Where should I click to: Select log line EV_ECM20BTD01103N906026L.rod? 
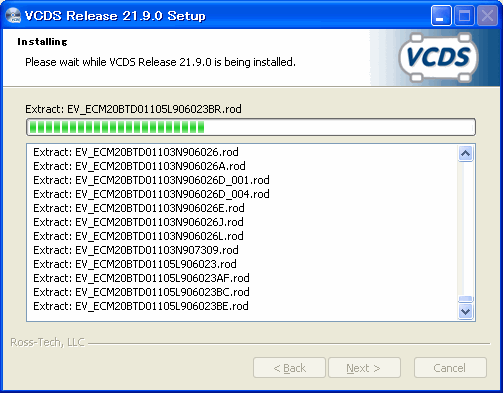click(x=138, y=236)
